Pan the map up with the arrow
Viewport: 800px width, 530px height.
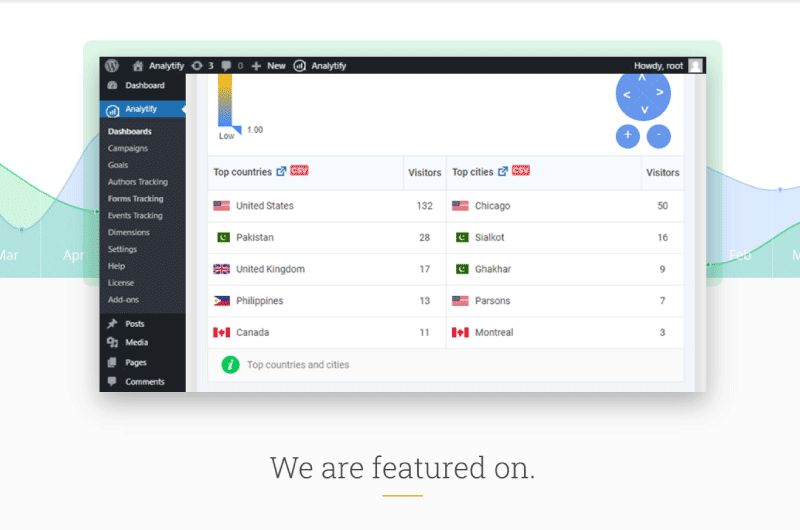642,78
